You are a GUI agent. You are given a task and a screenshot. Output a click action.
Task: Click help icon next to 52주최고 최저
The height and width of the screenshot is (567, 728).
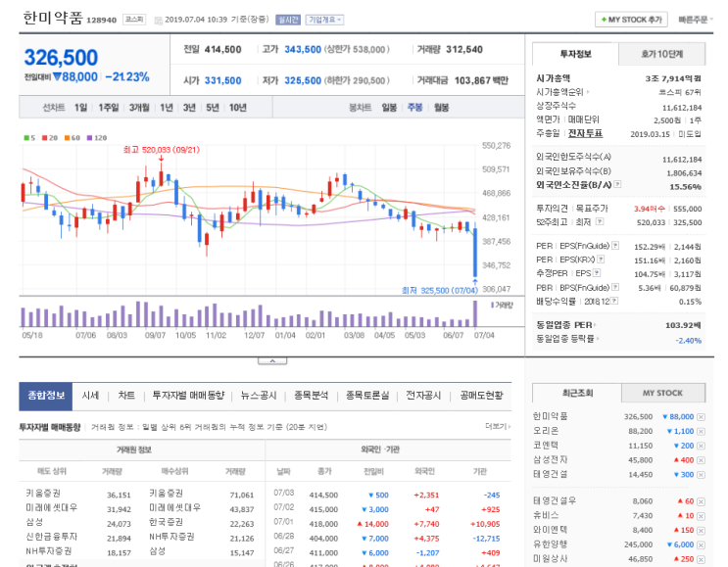point(600,221)
